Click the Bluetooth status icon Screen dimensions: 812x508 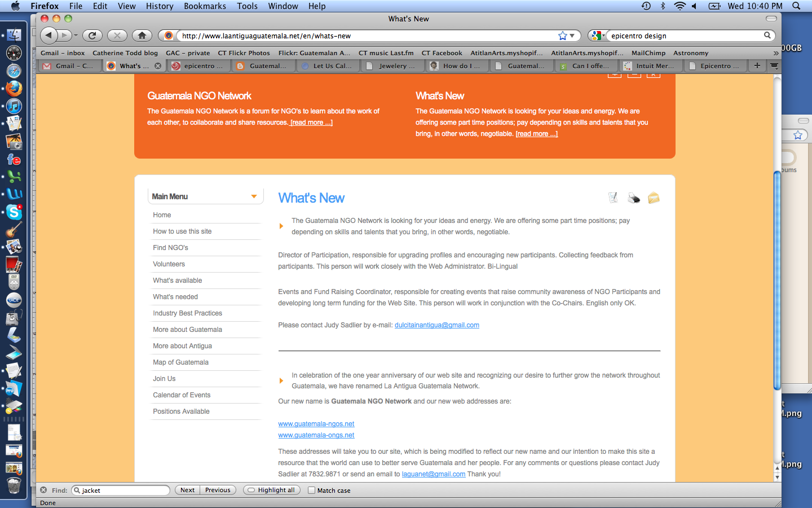[x=663, y=6]
